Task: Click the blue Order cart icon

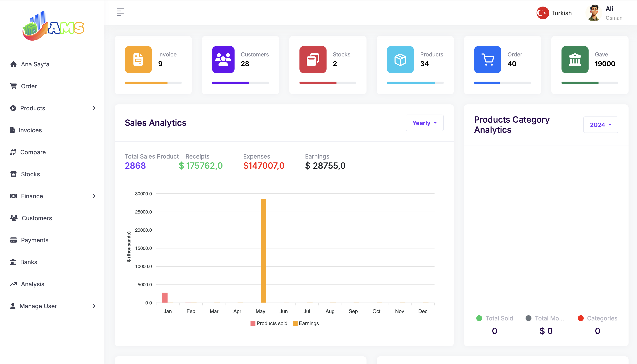Action: tap(487, 59)
